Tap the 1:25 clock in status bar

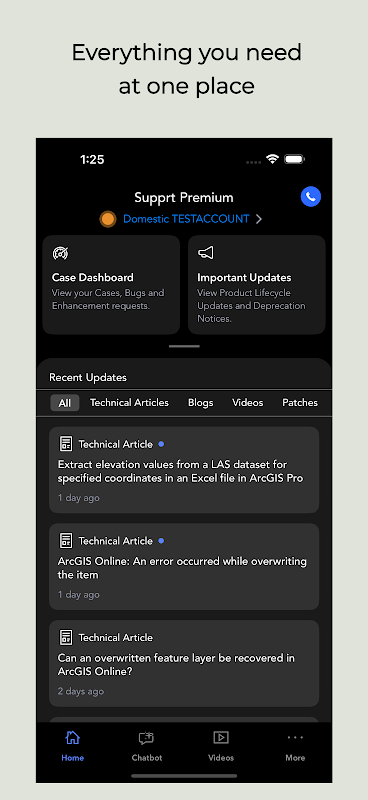point(92,160)
